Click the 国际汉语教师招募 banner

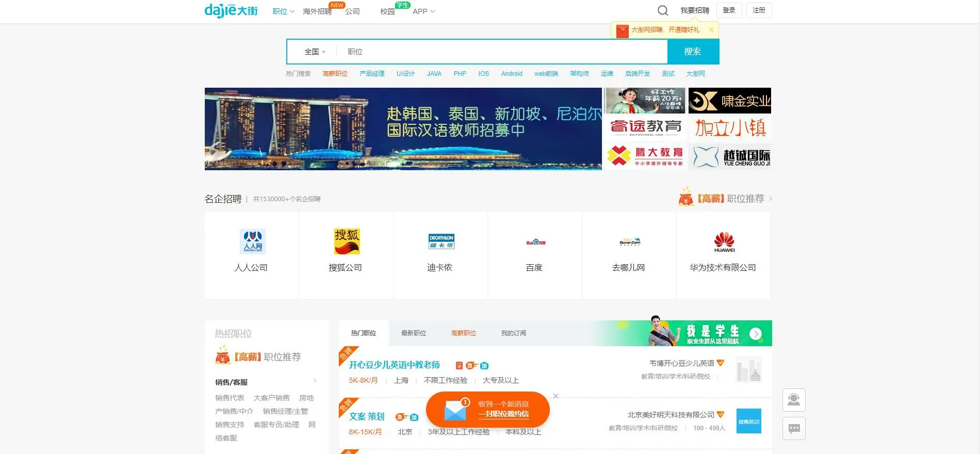tap(403, 129)
